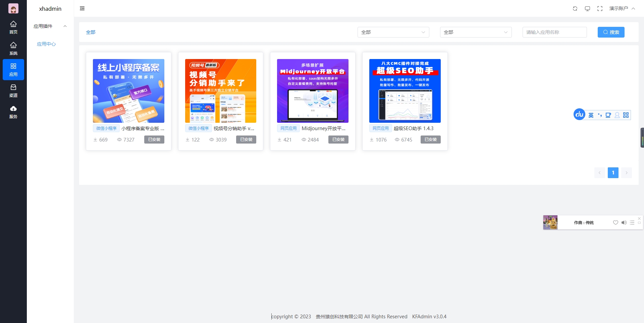Close the music player widget
This screenshot has width=644, height=323.
639,218
